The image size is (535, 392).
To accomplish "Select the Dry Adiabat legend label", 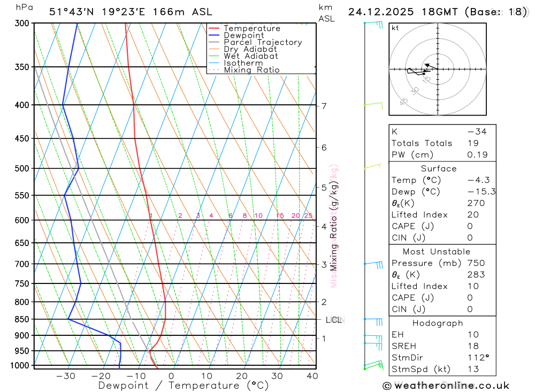I will point(250,49).
